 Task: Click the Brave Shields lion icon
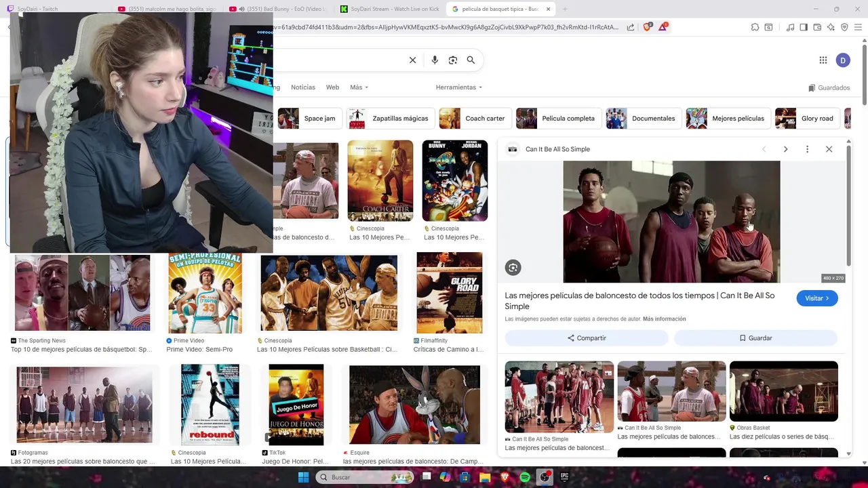(647, 27)
